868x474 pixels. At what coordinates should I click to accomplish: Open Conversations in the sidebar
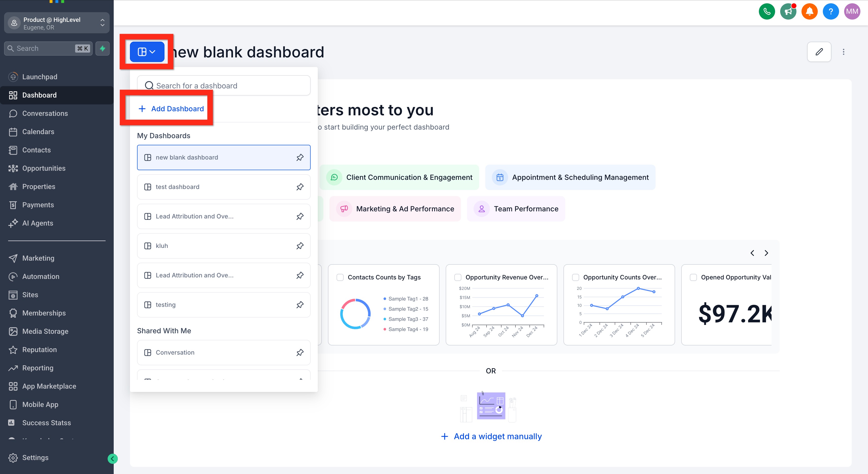coord(45,113)
